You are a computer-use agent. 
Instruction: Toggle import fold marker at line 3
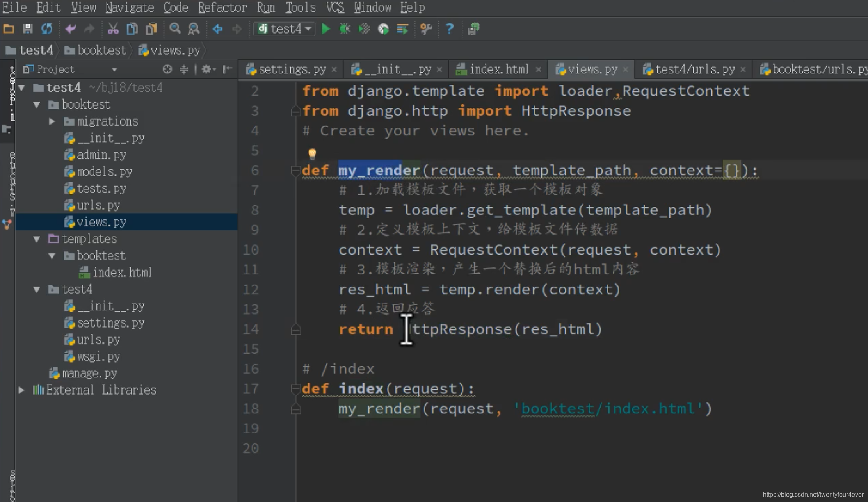[x=295, y=111]
